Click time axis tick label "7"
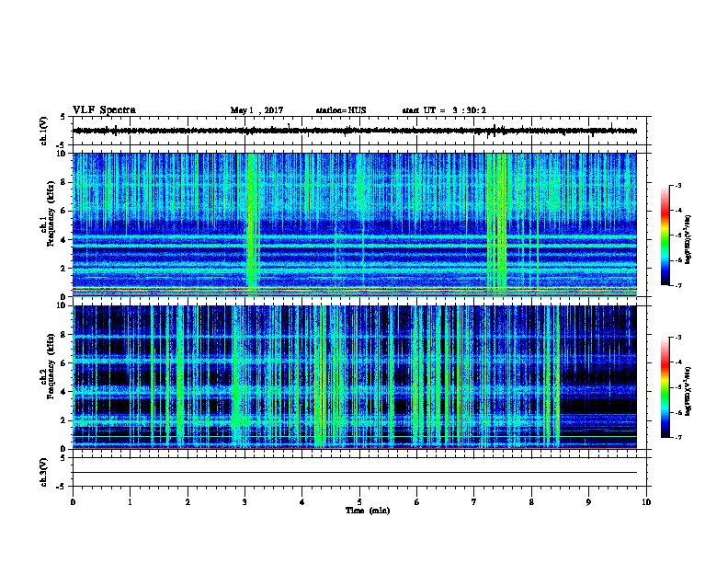728x563 pixels. [x=474, y=501]
